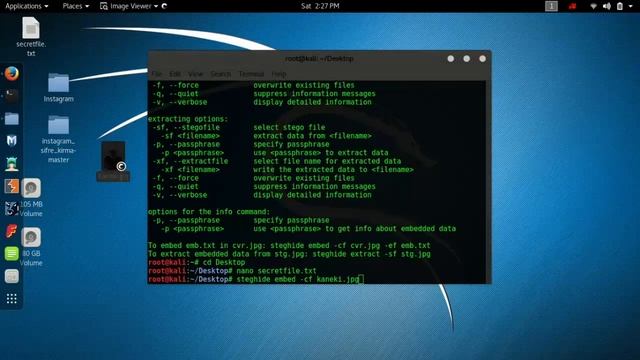The image size is (640, 360).
Task: Close the root@kali terminal window
Action: click(482, 59)
